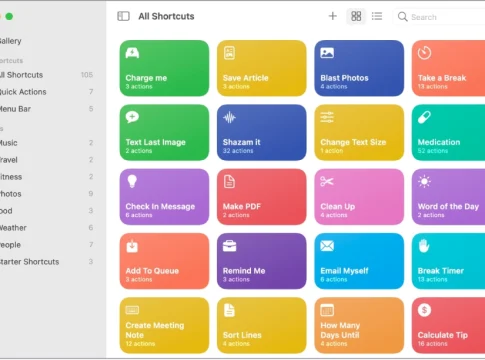
Task: Click the message bubble icon on Text Last Image
Action: tap(132, 117)
